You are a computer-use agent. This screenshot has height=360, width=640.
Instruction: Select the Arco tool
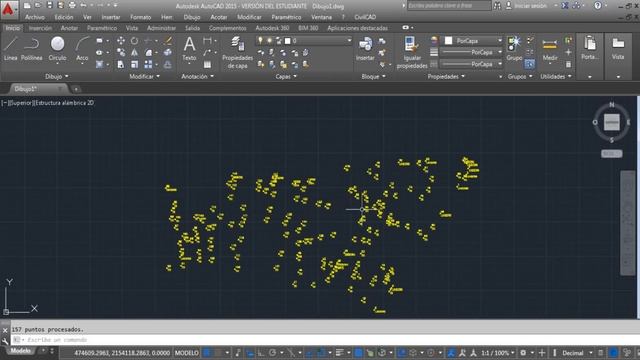pos(82,48)
